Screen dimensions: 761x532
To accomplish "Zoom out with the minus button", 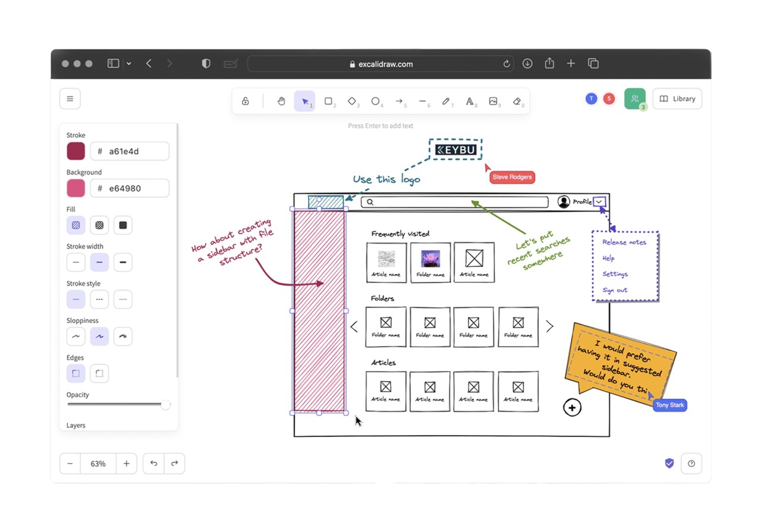I will point(70,464).
